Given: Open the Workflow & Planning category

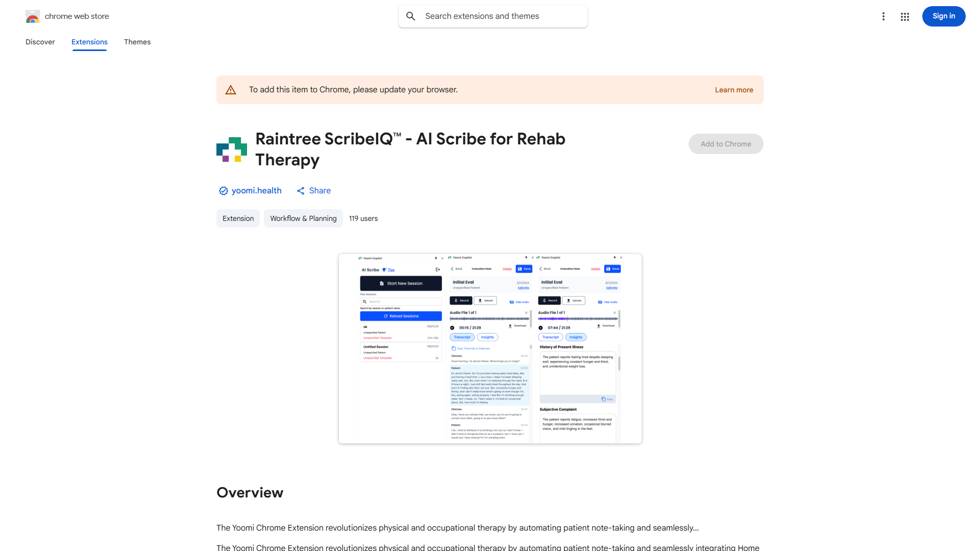Looking at the screenshot, I should tap(303, 218).
